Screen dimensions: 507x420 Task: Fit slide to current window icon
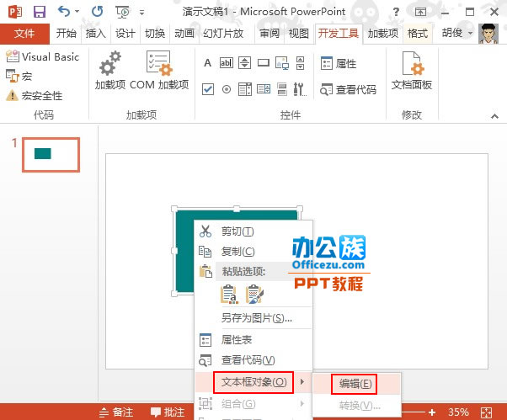coord(486,412)
